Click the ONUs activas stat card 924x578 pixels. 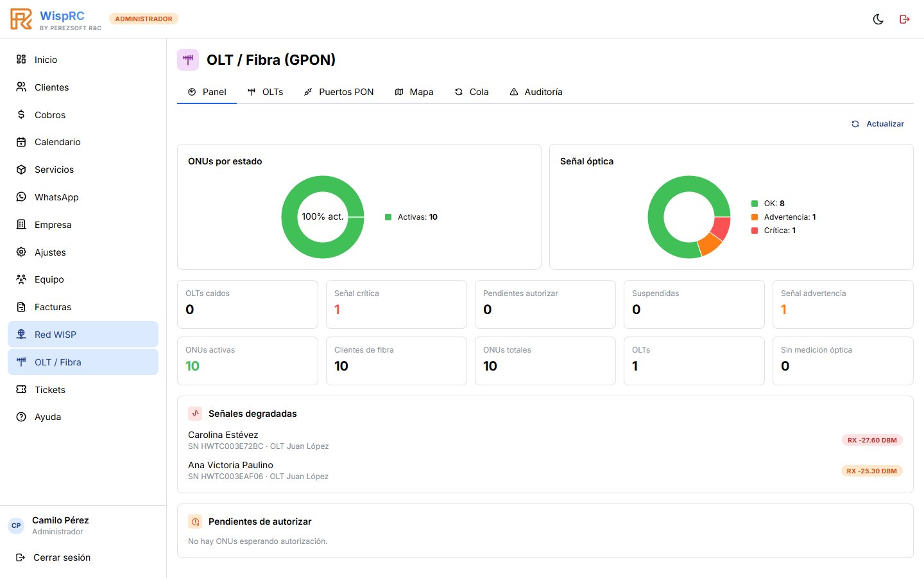(248, 361)
